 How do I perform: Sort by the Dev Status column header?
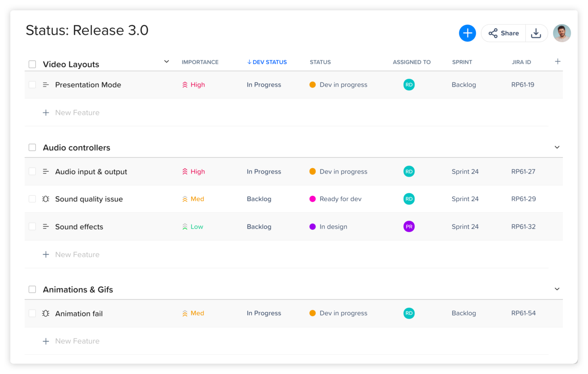coord(267,62)
